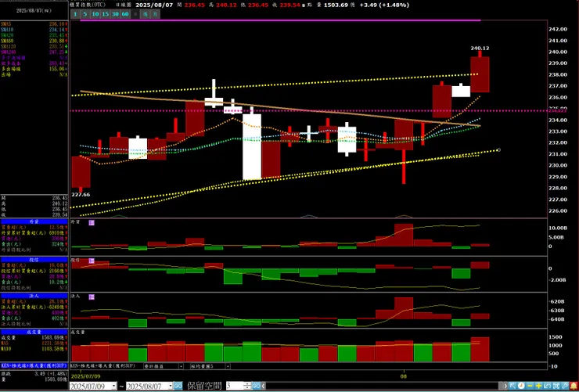Viewport: 579px width, 392px height.
Task: Open the red alert bell icon
Action: [574, 386]
